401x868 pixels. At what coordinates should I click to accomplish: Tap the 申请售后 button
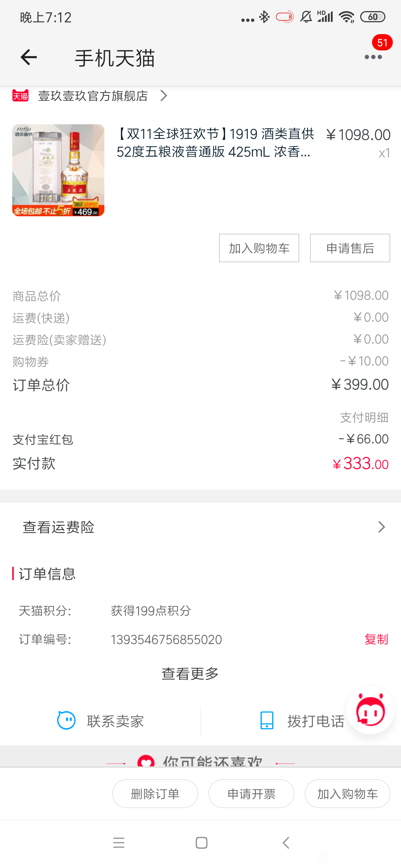(x=350, y=248)
